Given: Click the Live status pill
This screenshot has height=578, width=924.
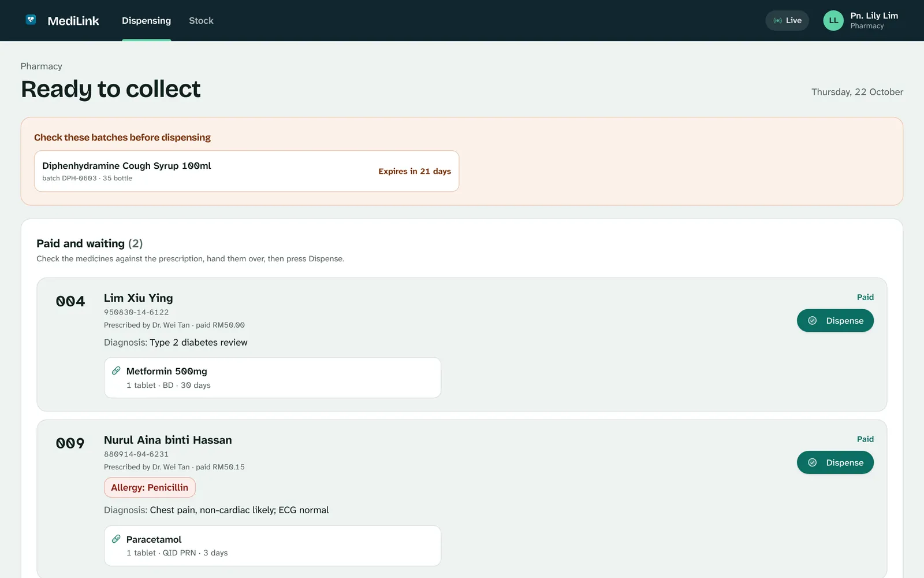Looking at the screenshot, I should click(x=787, y=21).
